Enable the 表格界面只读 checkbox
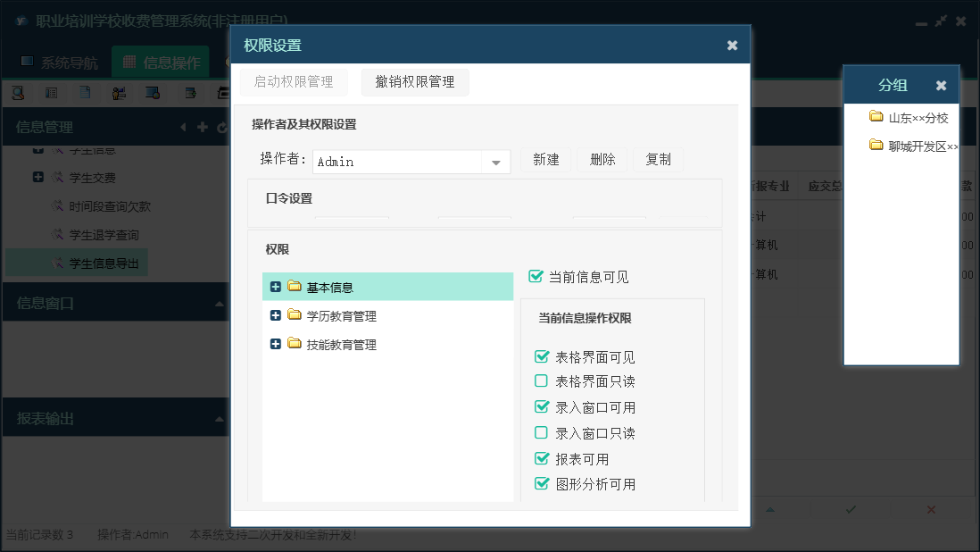The width and height of the screenshot is (980, 552). pyautogui.click(x=541, y=381)
